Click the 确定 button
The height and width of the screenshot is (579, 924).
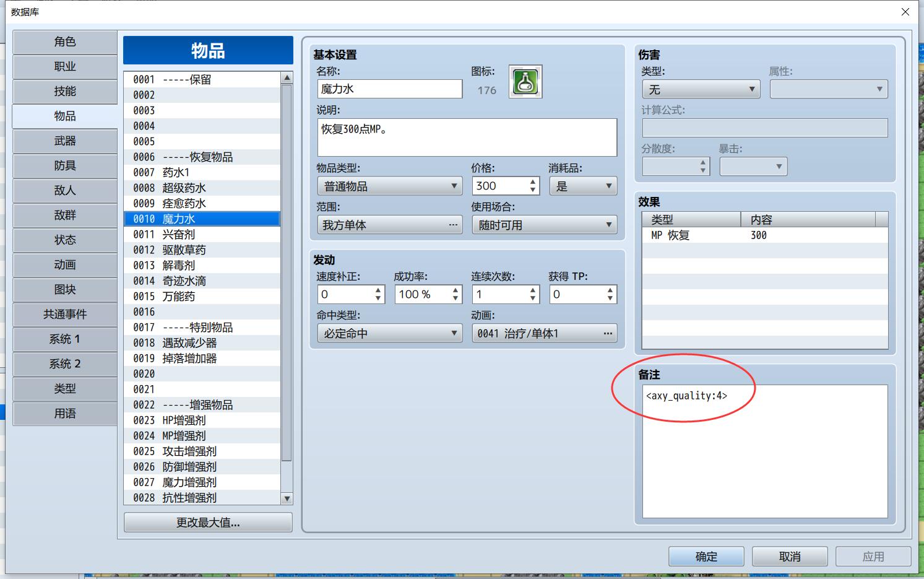706,557
